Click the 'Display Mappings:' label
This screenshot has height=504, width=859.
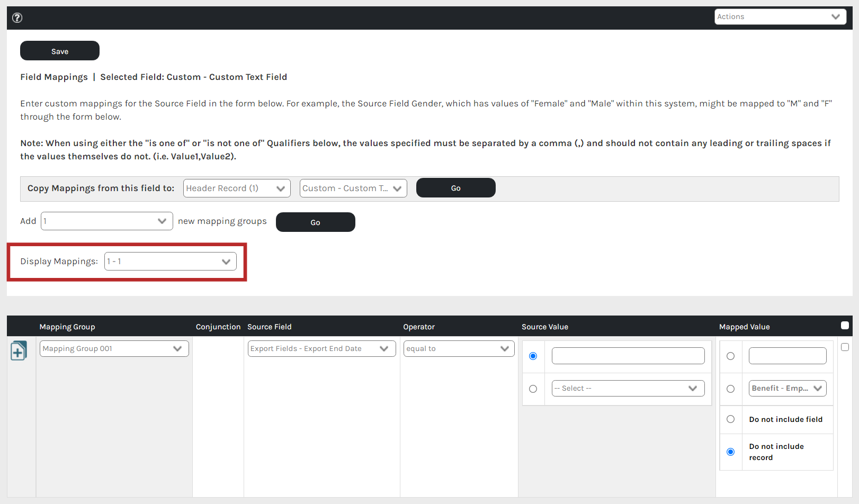tap(59, 262)
